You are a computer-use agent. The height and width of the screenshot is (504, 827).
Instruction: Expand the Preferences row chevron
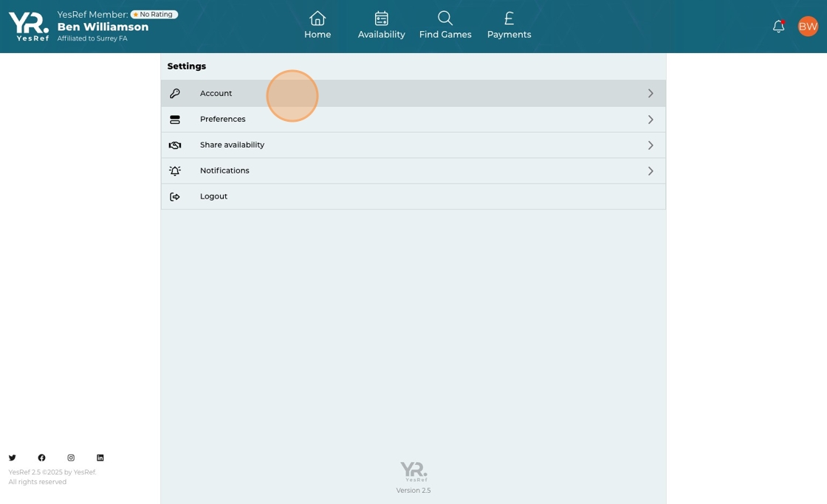[x=651, y=120]
